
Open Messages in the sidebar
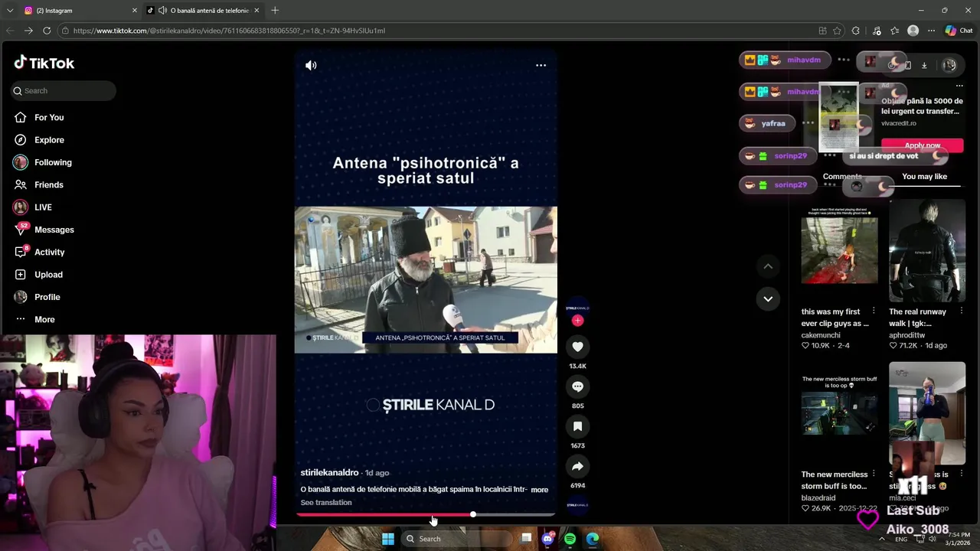pyautogui.click(x=54, y=230)
